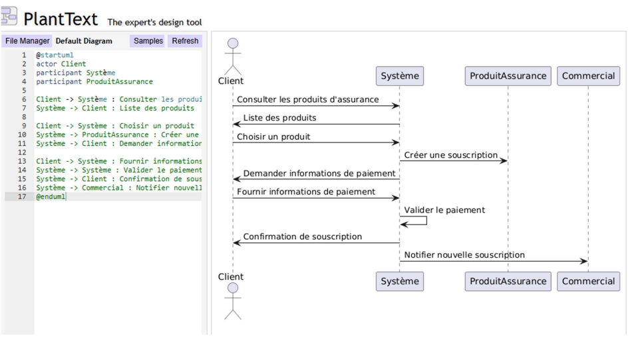
Task: Click 'The expert's design tool' tagline
Action: (x=154, y=23)
